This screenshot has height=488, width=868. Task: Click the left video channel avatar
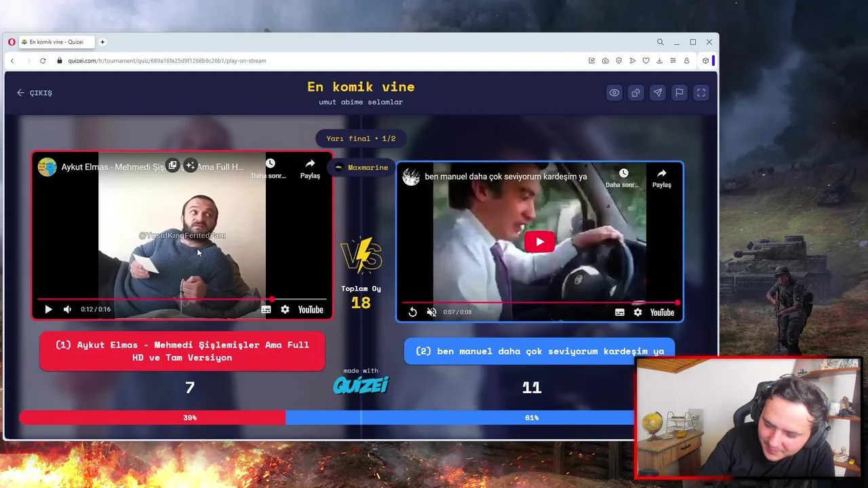(x=47, y=167)
